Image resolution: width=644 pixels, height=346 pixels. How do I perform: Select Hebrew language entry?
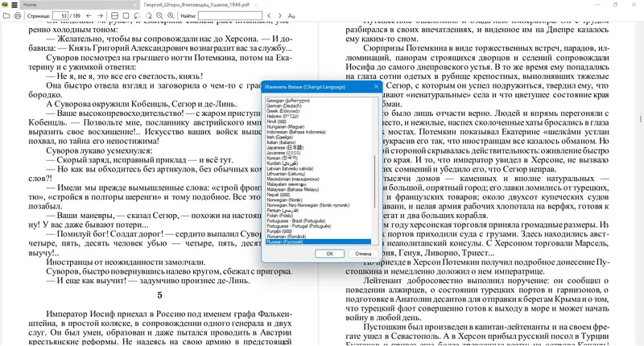pos(283,116)
